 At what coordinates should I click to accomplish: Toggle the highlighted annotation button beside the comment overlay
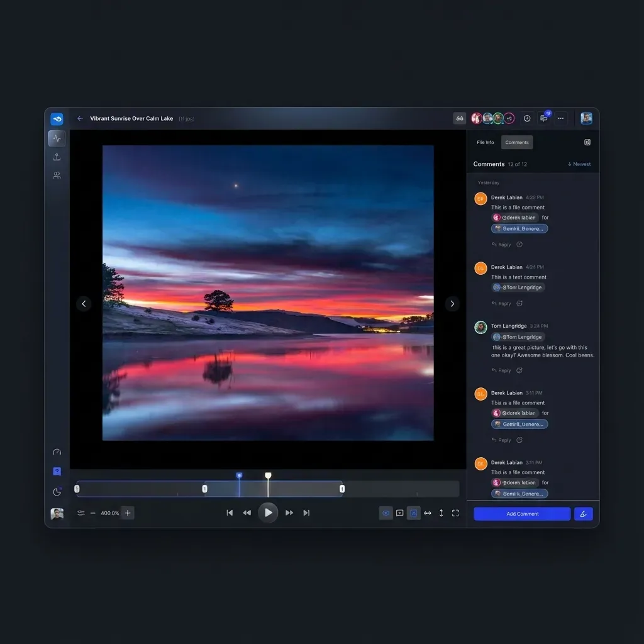(x=413, y=513)
